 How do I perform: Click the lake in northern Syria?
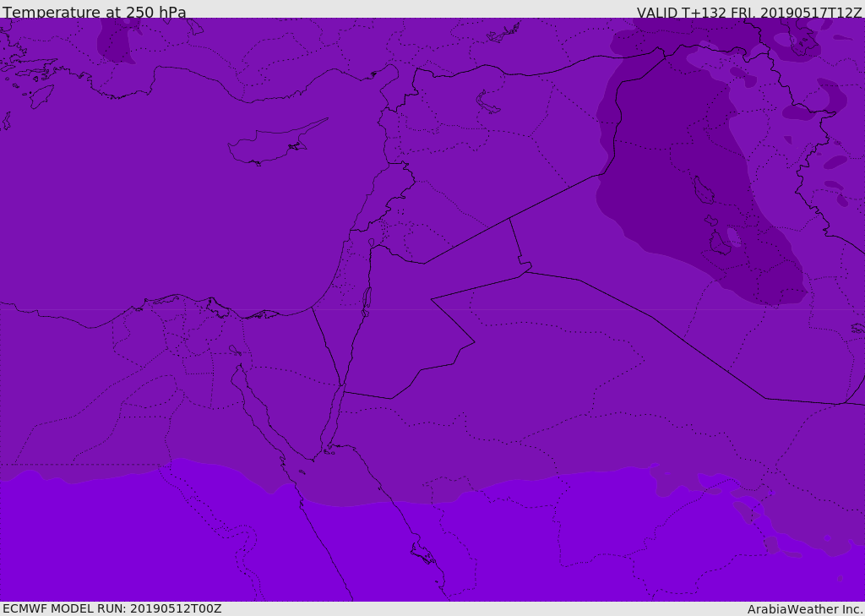pos(488,103)
